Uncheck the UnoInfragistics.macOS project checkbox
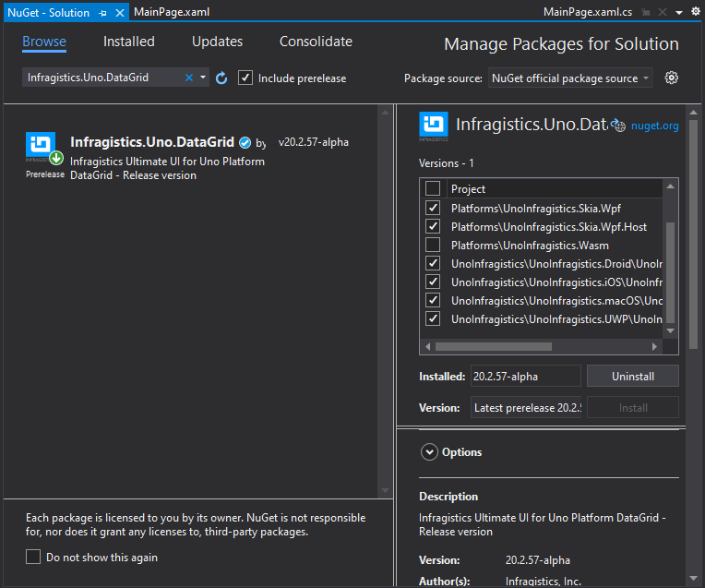The image size is (705, 588). tap(433, 300)
